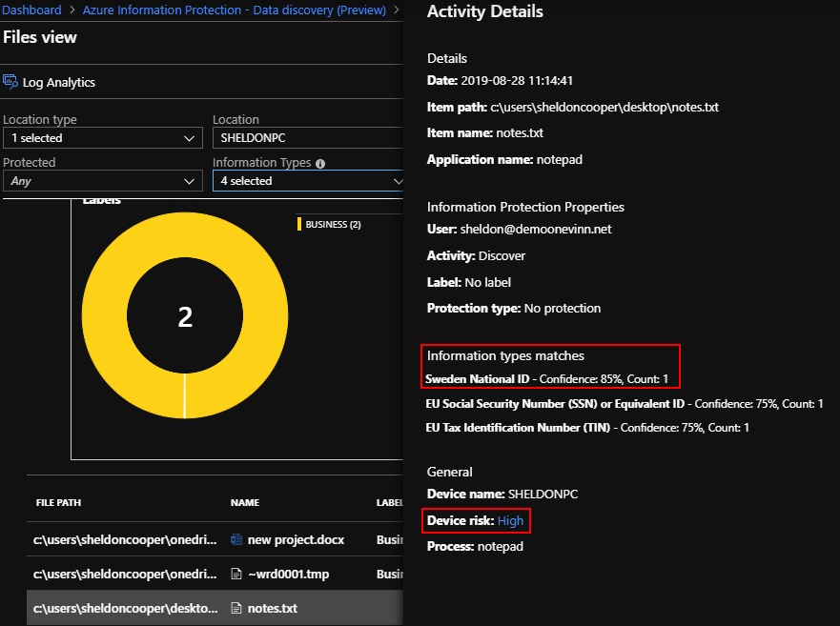Click the Location field showing SHELDONPC
Viewport: 840px width, 626px height.
pyautogui.click(x=305, y=138)
